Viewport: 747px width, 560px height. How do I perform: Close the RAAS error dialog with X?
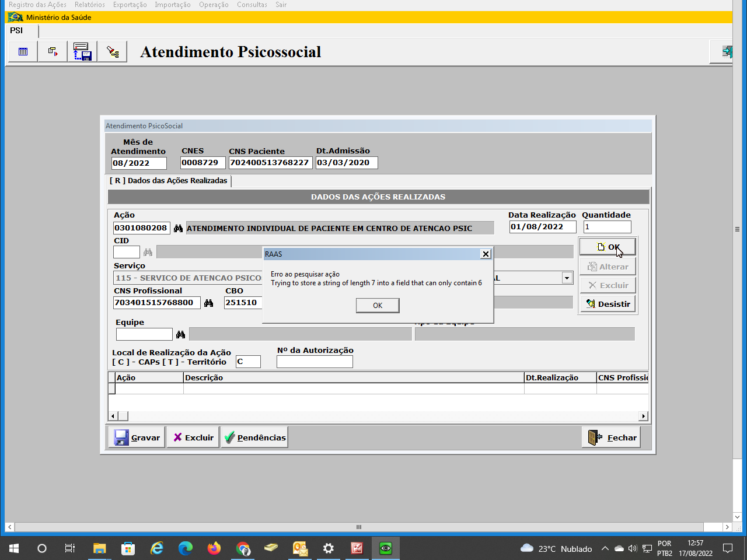(486, 254)
